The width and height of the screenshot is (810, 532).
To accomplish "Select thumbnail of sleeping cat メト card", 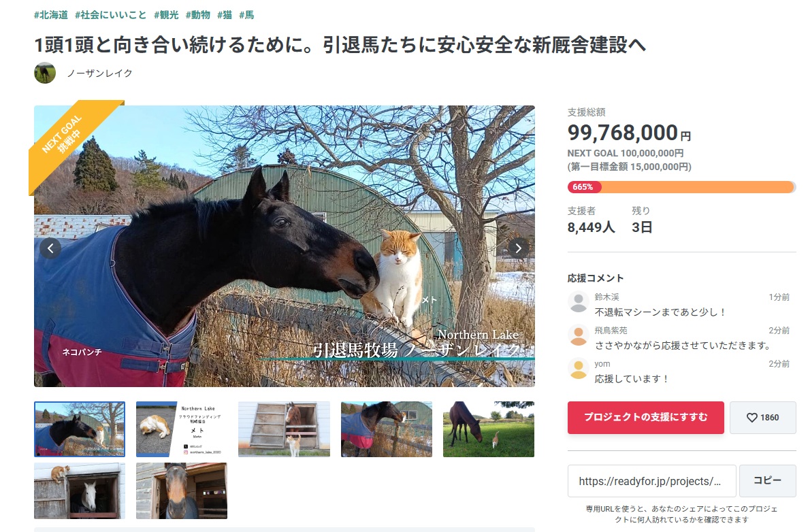I will coord(181,429).
